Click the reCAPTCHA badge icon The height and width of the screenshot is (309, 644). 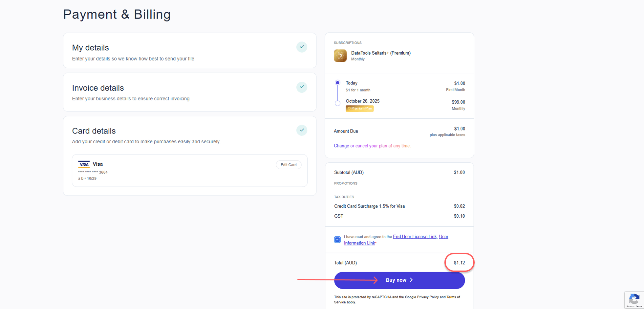point(634,299)
